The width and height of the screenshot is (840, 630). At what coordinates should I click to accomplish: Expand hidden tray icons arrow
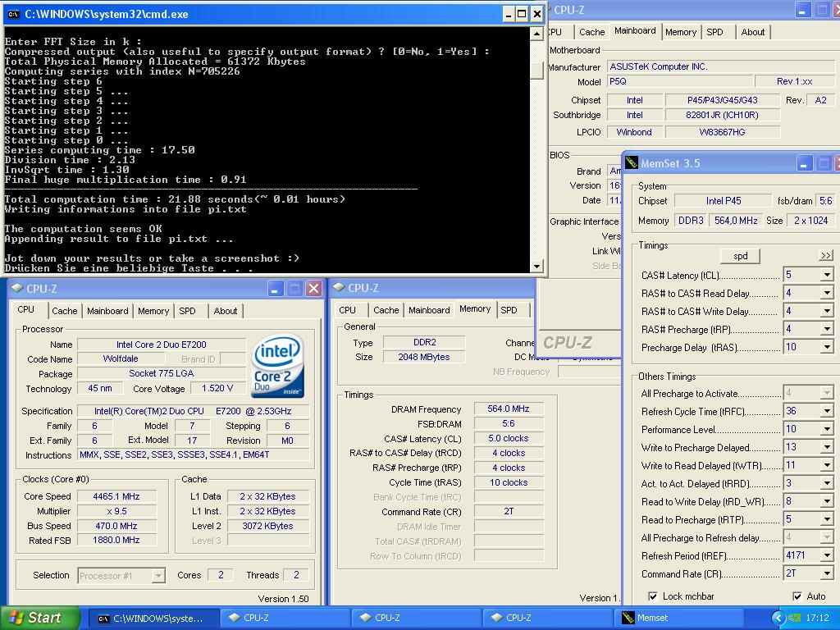[778, 619]
